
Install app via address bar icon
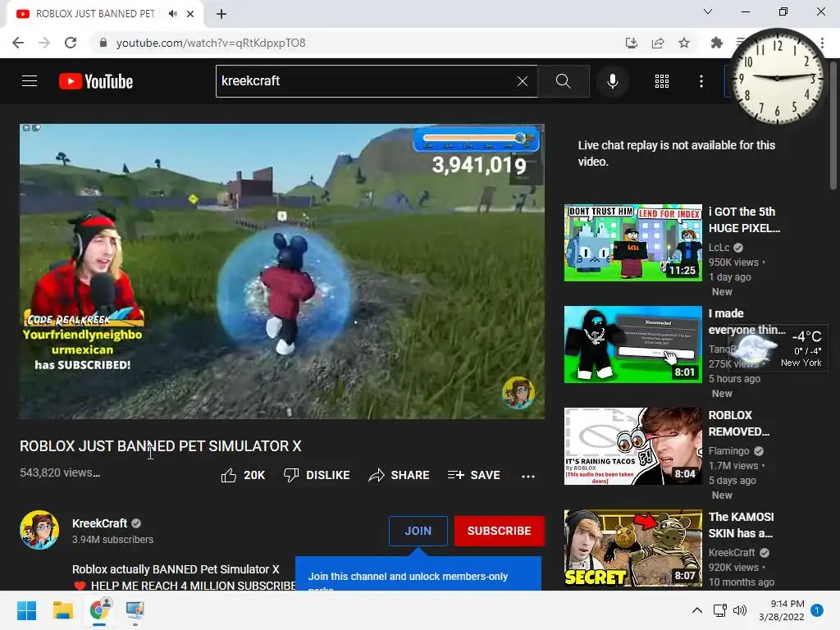(632, 43)
